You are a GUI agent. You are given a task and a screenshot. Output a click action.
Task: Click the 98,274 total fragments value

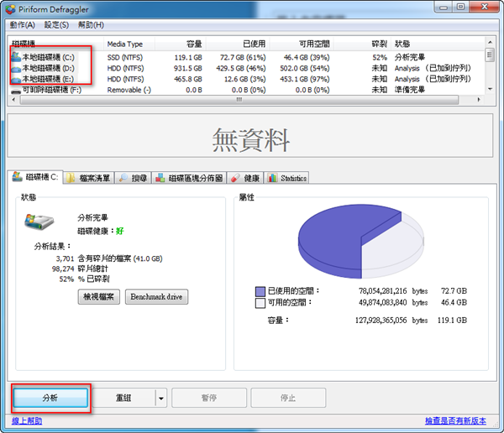(63, 269)
